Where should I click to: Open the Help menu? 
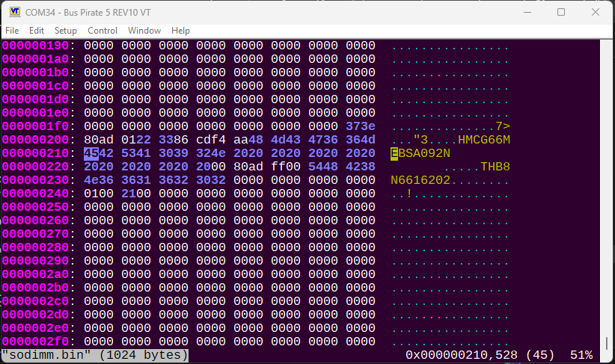coord(180,31)
